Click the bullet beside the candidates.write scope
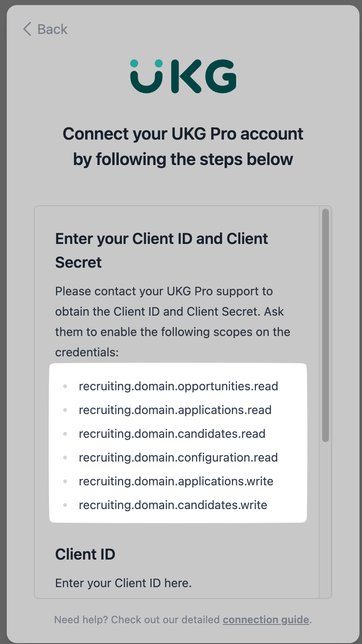This screenshot has width=362, height=644. [x=65, y=505]
